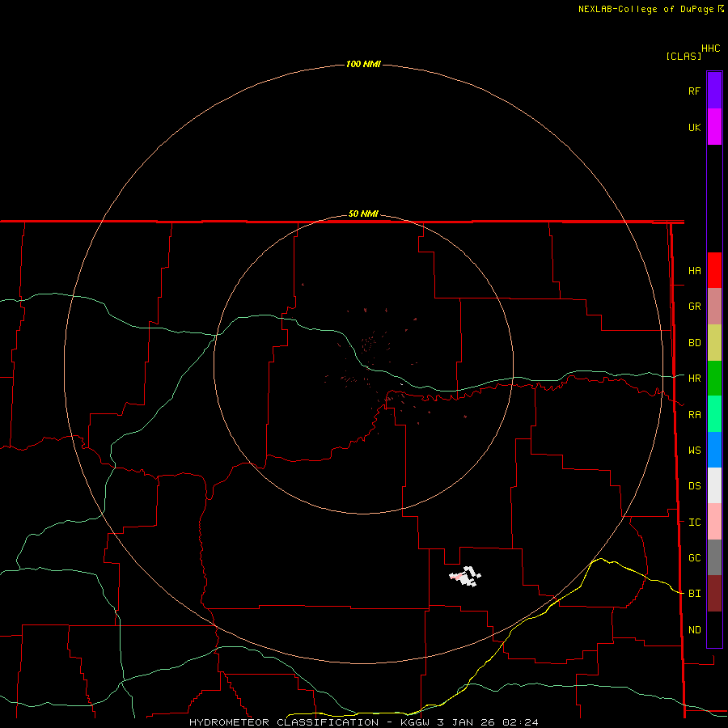The height and width of the screenshot is (728, 728).
Task: Click the GC legend label
Action: (694, 558)
